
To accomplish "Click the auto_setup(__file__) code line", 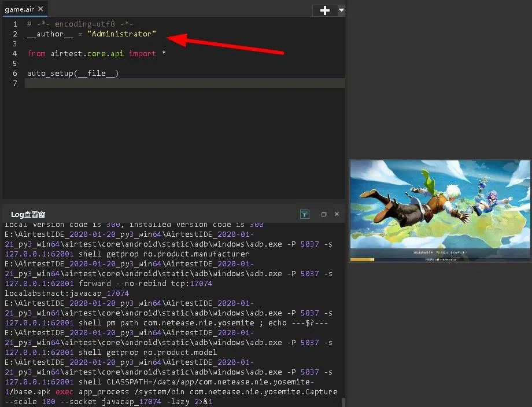I will tap(73, 74).
